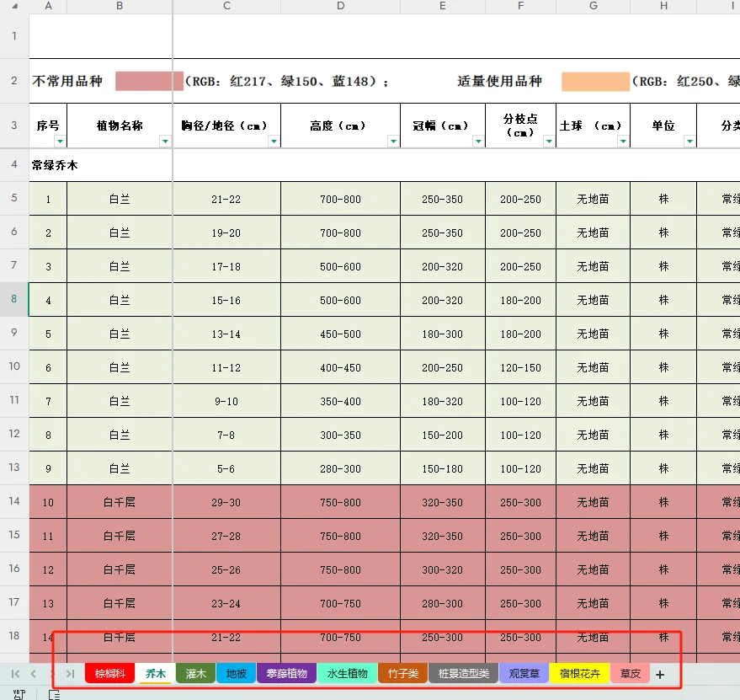The height and width of the screenshot is (700, 740).
Task: Select row 1 header
Action: [14, 36]
